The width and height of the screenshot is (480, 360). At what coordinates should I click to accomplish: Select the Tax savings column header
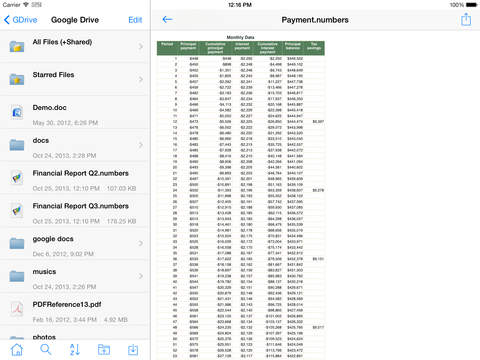(314, 46)
